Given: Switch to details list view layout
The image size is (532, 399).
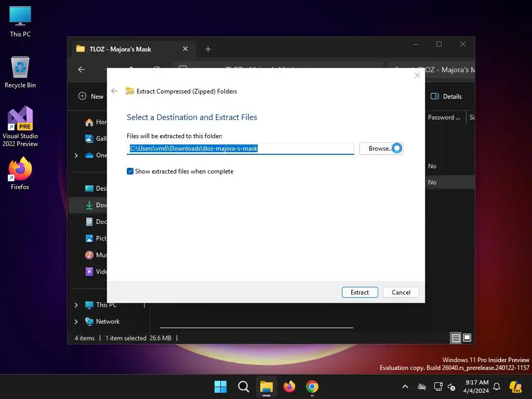Looking at the screenshot, I should click(x=456, y=338).
